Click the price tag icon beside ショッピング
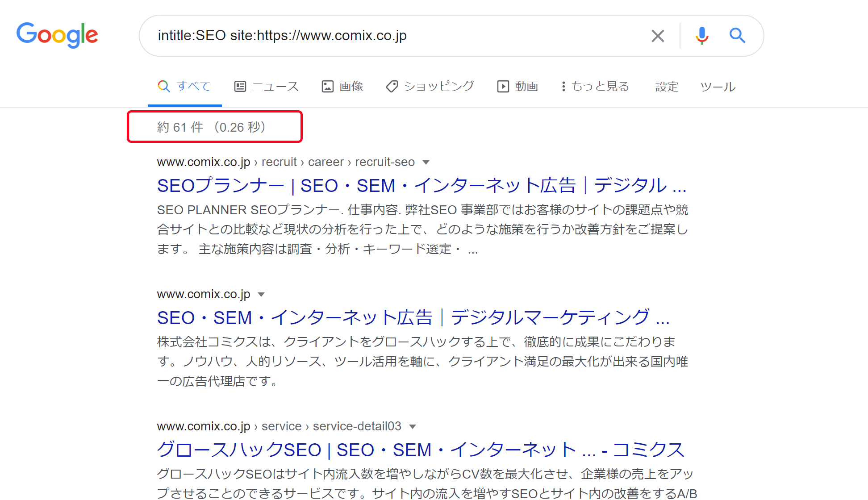 [392, 86]
